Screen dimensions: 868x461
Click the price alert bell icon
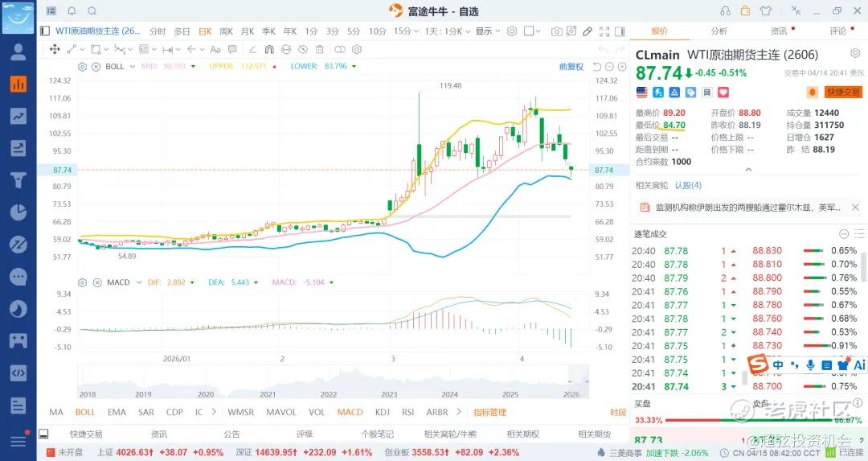tap(812, 93)
